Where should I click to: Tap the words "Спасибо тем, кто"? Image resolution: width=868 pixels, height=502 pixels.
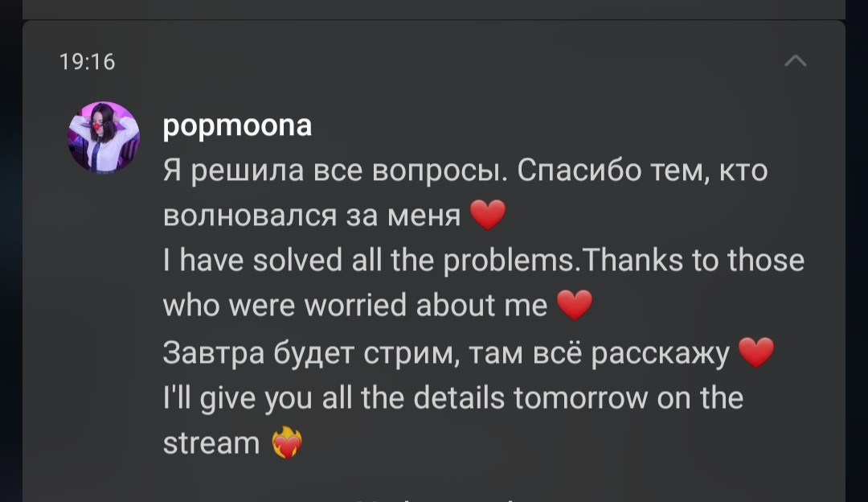(642, 170)
